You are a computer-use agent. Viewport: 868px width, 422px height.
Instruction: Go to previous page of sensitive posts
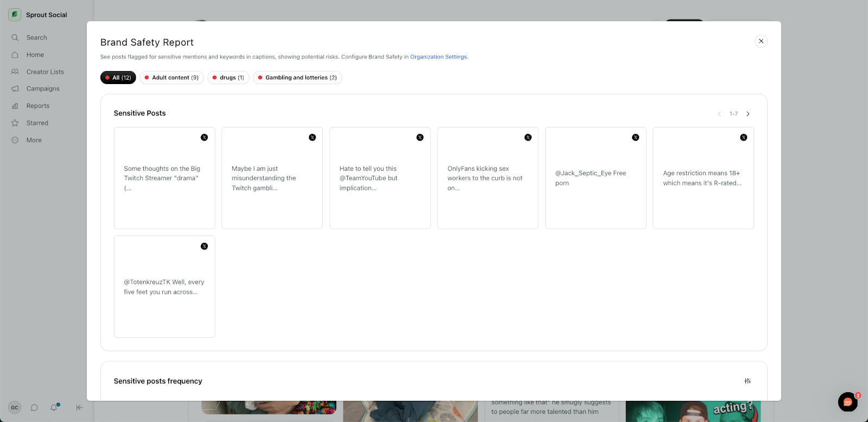pos(719,114)
